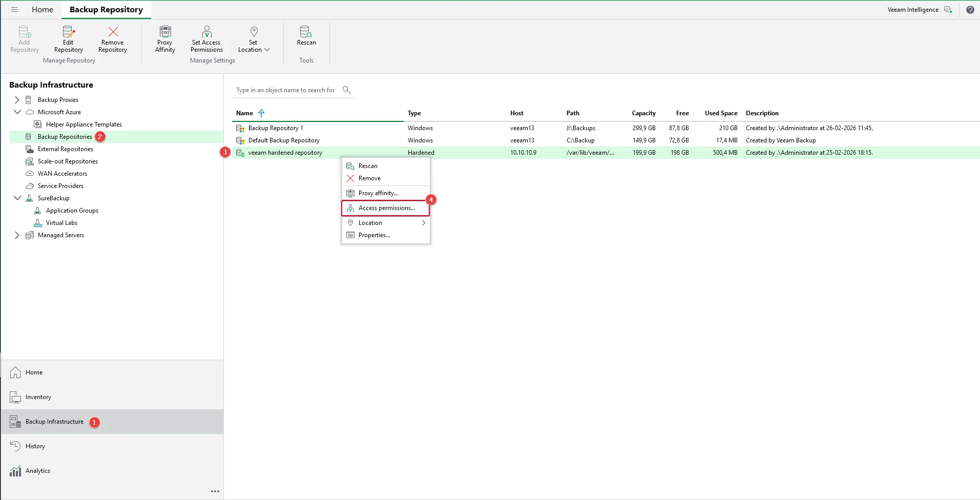Viewport: 980px width, 500px height.
Task: Collapse the SureBackup tree node
Action: 17,198
